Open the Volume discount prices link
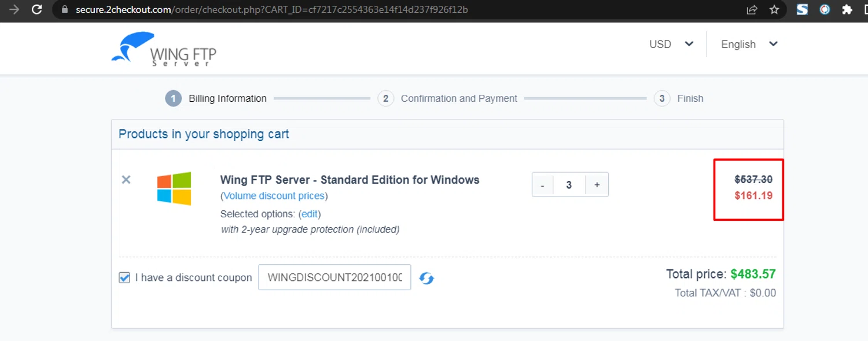The width and height of the screenshot is (868, 341). click(x=274, y=196)
